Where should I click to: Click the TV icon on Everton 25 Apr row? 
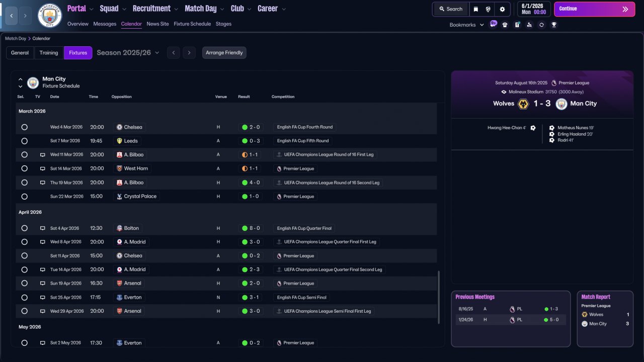(43, 297)
